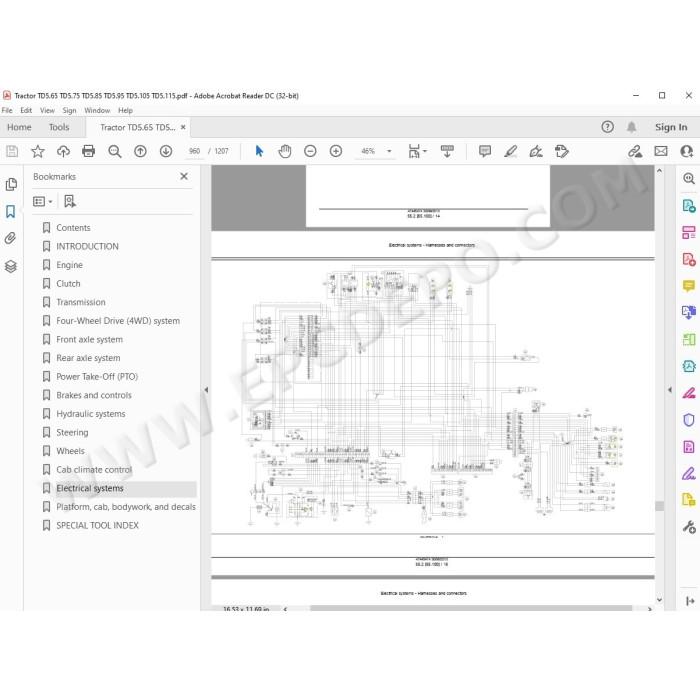This screenshot has width=700, height=700.
Task: Zoom out with the minus button
Action: 310,151
